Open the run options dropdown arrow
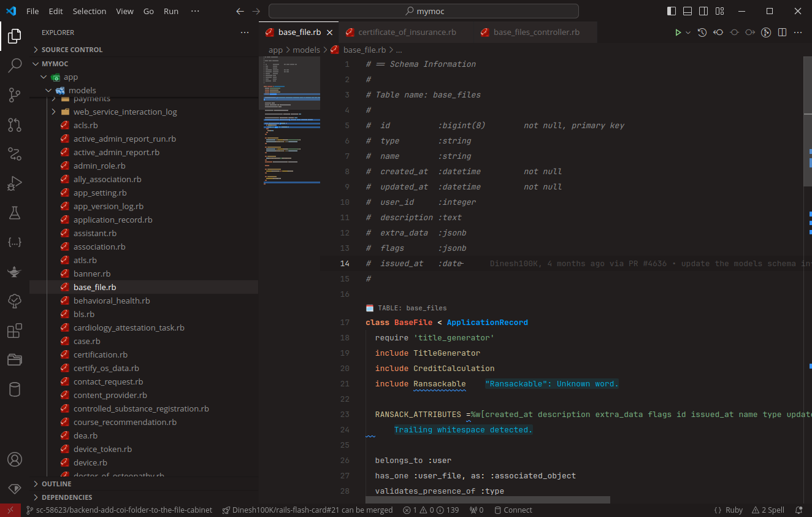The height and width of the screenshot is (517, 812). [x=688, y=33]
